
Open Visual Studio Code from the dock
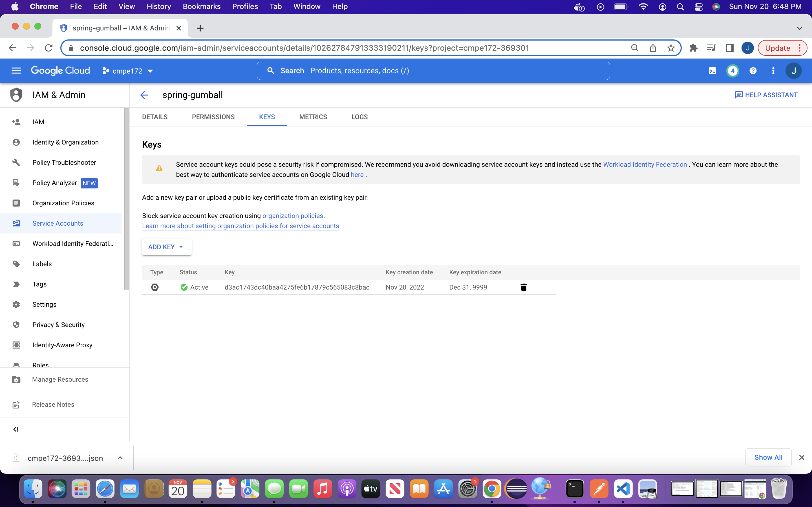[623, 489]
